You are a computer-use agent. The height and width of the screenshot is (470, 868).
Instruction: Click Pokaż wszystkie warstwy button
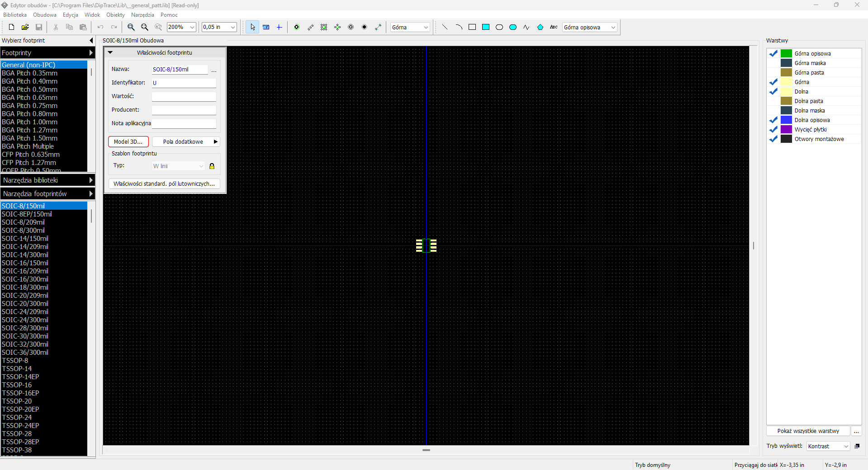click(808, 431)
